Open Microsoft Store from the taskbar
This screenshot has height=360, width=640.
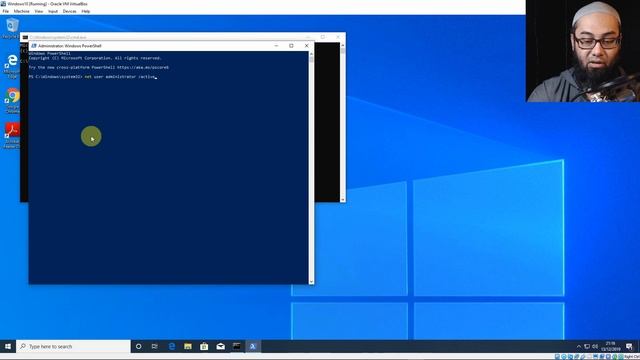point(204,346)
